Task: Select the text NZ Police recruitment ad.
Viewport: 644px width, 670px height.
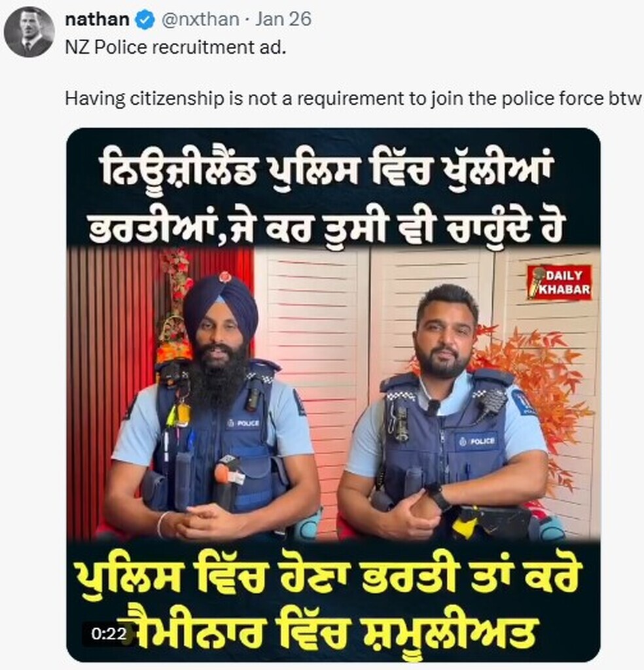Action: (175, 47)
